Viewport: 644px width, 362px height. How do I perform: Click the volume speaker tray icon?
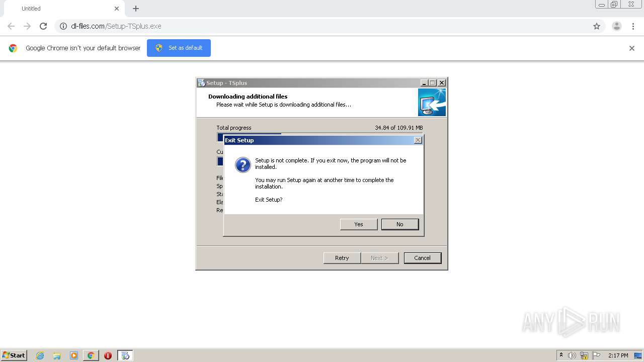[x=572, y=355]
